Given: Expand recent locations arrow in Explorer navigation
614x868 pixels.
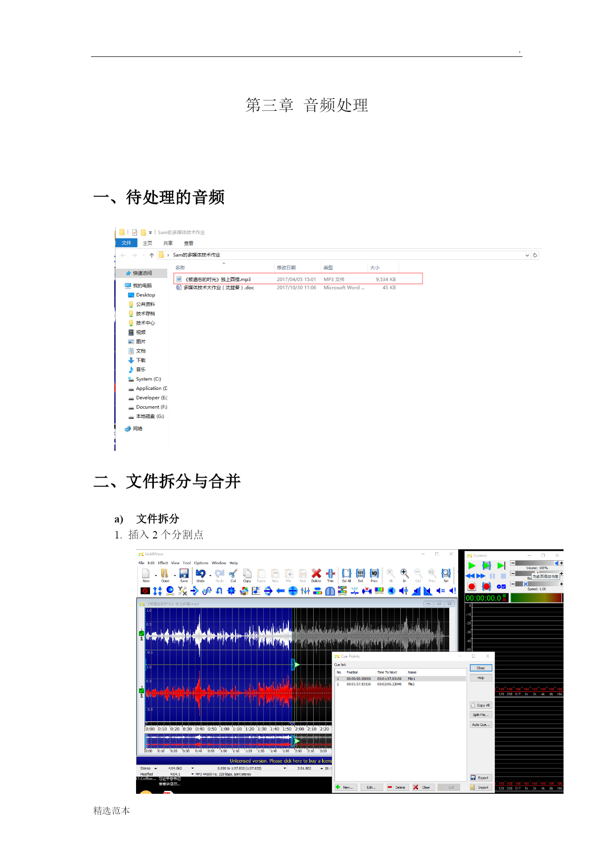Looking at the screenshot, I should [x=143, y=255].
